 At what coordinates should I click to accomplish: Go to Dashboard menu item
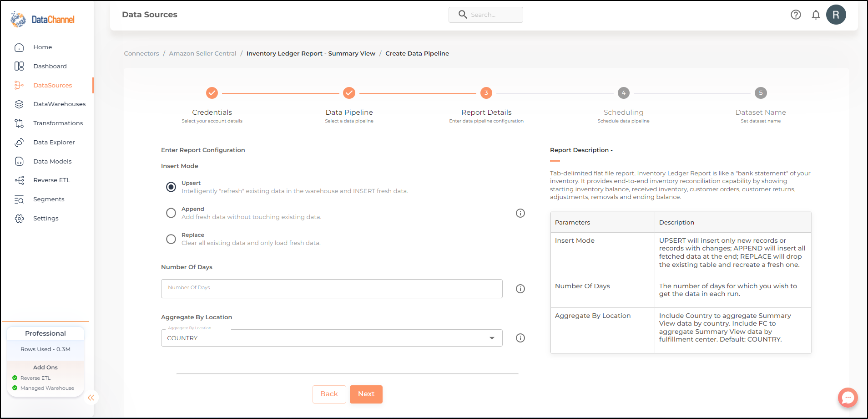coord(50,66)
